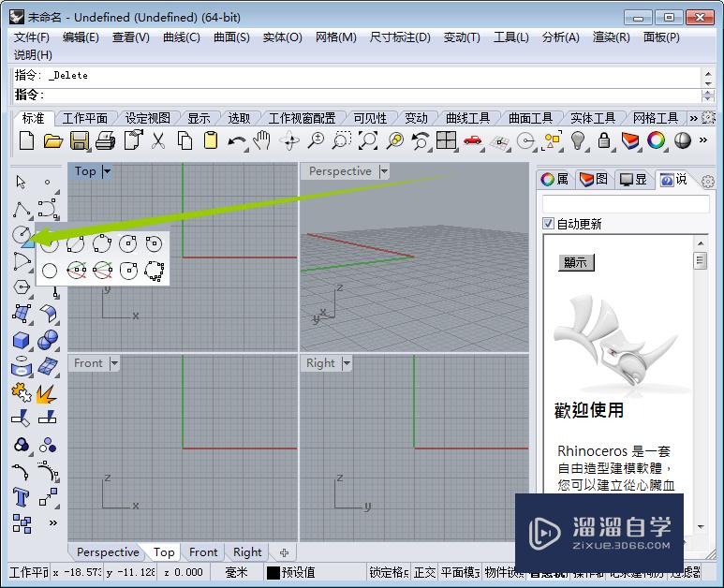Select the red car icon
Screen dimensions: 724x588
pyautogui.click(x=472, y=140)
